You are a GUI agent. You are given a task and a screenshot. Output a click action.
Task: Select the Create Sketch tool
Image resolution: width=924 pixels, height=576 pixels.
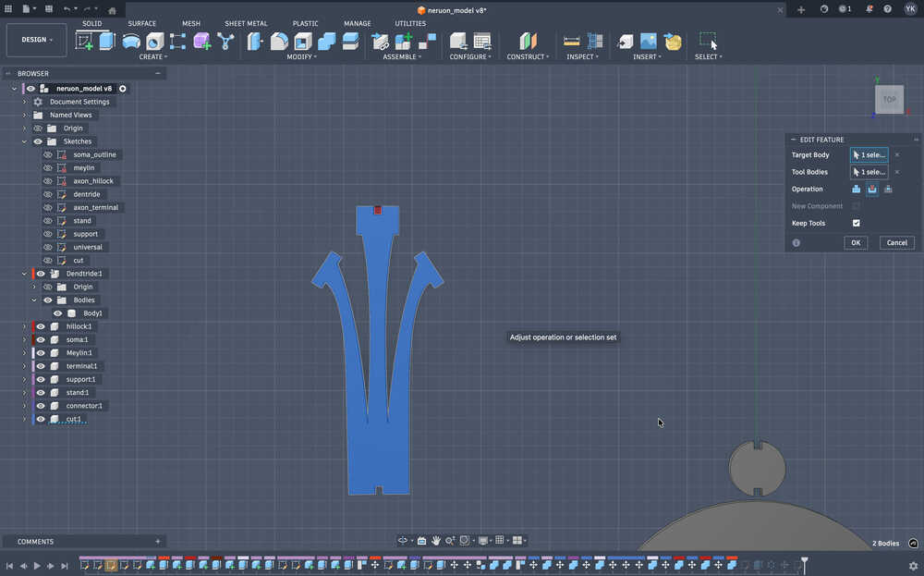coord(84,42)
